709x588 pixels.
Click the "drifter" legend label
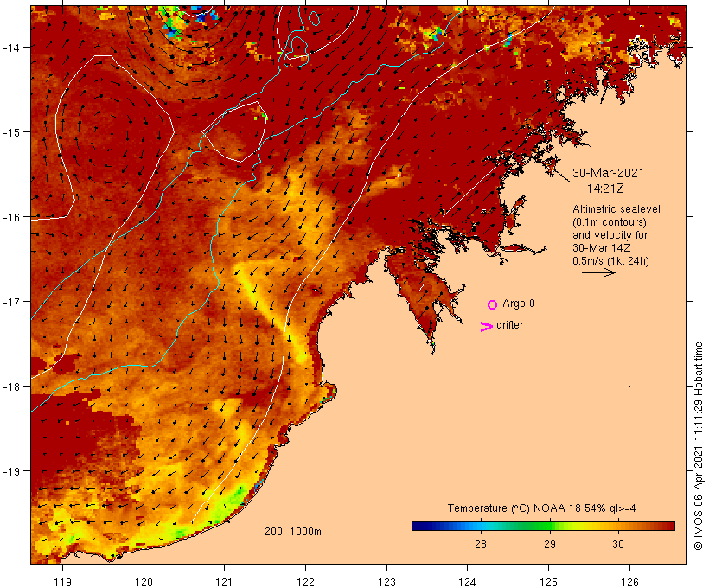coord(509,325)
